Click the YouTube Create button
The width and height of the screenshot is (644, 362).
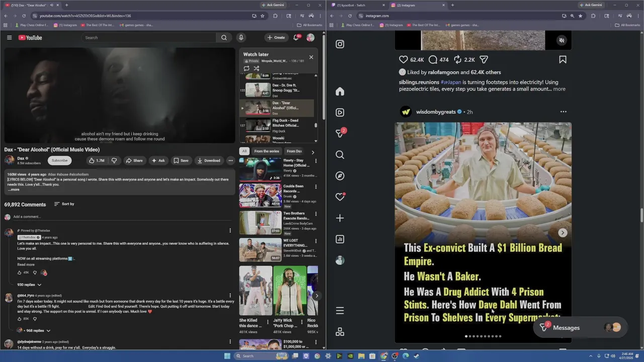point(276,38)
